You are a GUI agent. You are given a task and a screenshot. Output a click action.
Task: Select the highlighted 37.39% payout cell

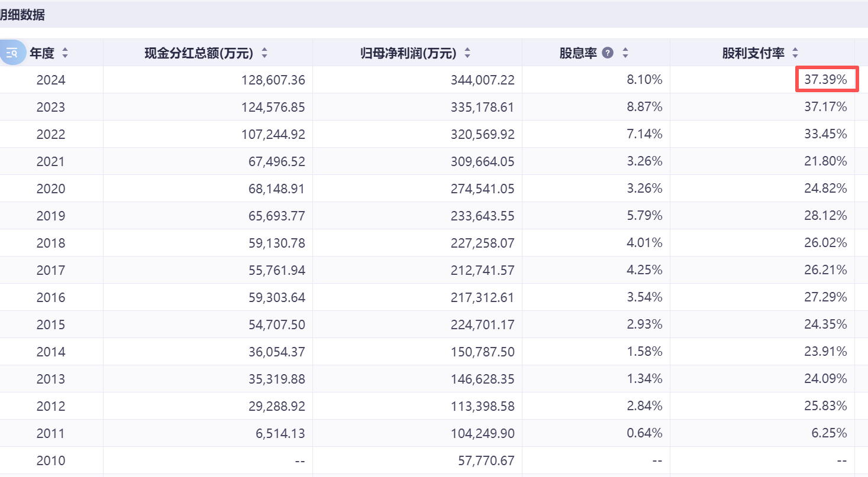pos(826,80)
